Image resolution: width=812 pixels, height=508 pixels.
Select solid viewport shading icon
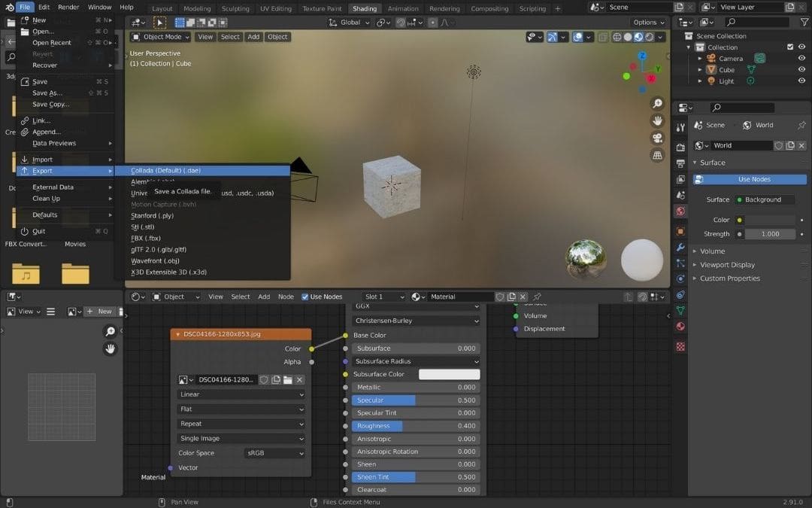[628, 37]
